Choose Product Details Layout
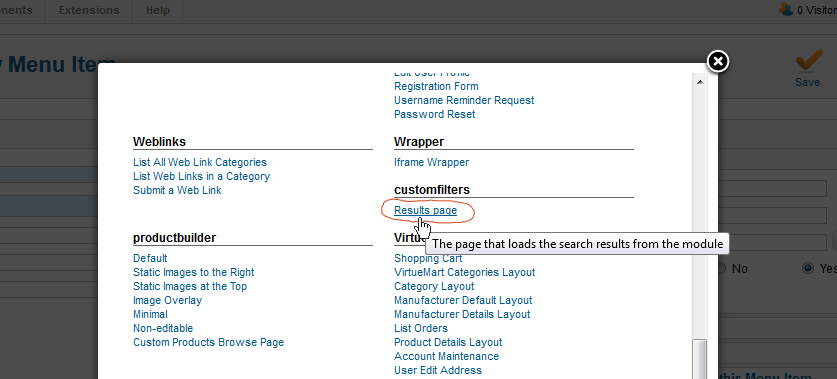 point(448,342)
